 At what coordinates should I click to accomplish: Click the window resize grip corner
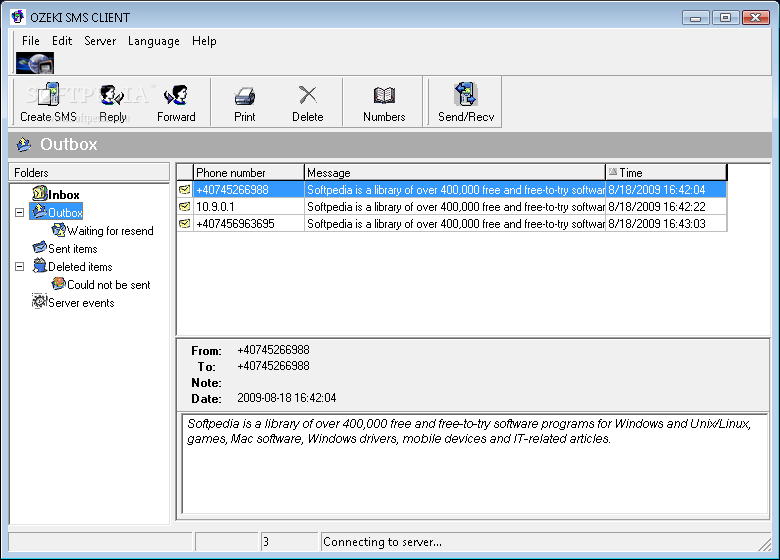pyautogui.click(x=765, y=543)
